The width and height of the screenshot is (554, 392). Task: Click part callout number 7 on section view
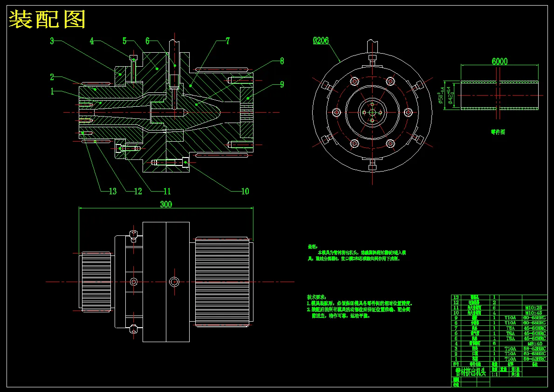coord(228,41)
